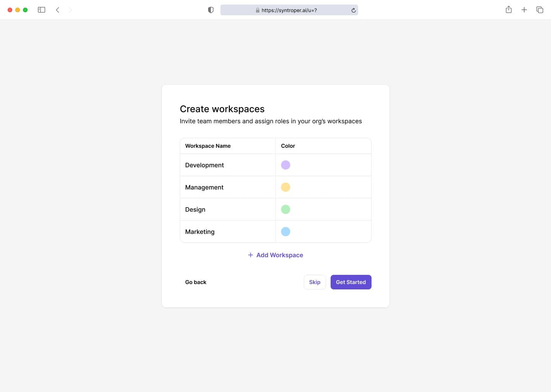Pick the purple Development color swatch
Screen dimensions: 551x392
click(x=285, y=165)
